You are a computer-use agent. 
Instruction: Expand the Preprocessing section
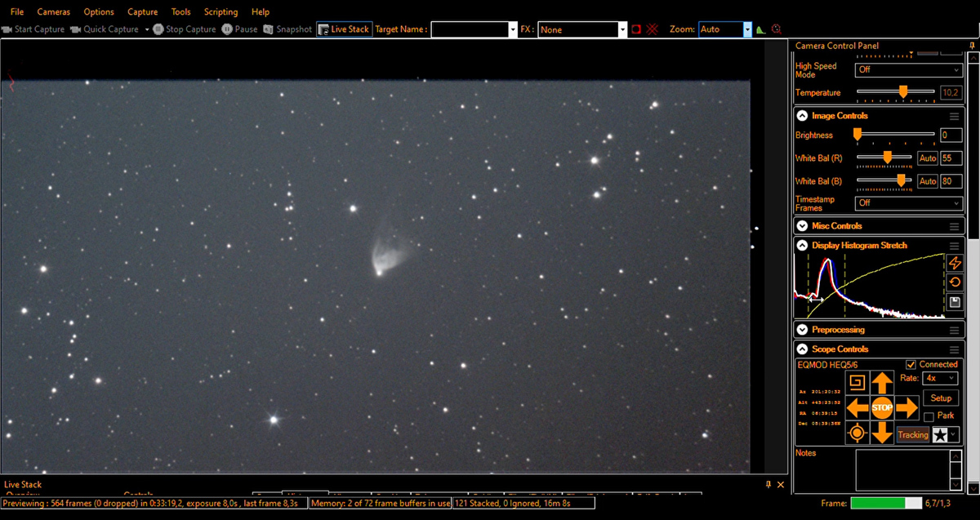[x=802, y=331]
